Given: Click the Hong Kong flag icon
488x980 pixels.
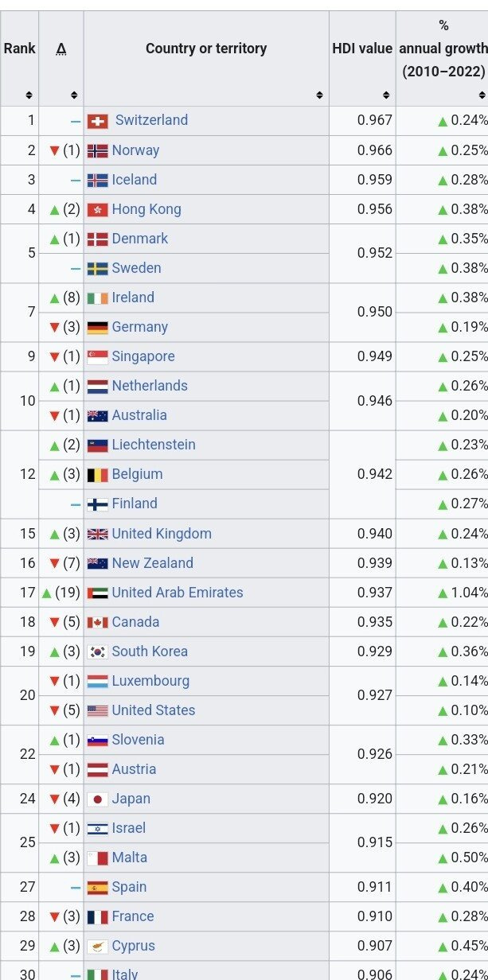Looking at the screenshot, I should click(97, 209).
